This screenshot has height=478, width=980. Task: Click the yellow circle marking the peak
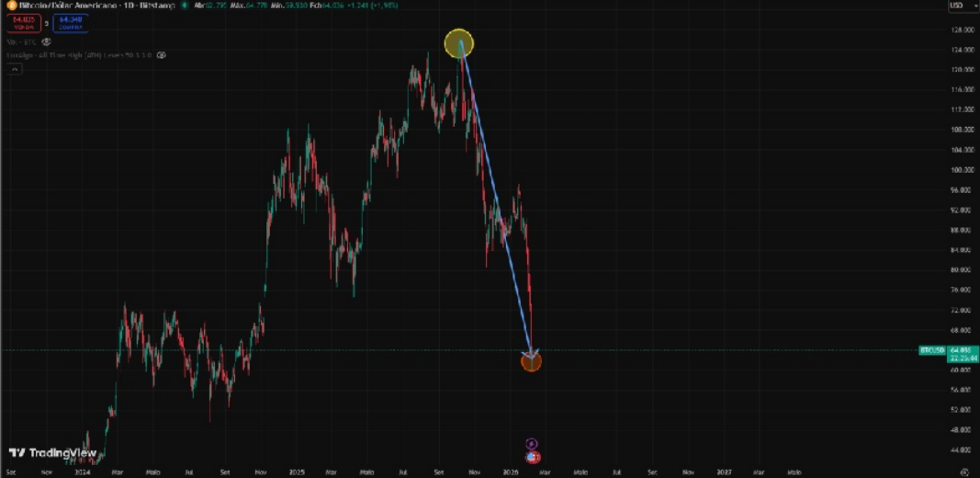pyautogui.click(x=459, y=43)
